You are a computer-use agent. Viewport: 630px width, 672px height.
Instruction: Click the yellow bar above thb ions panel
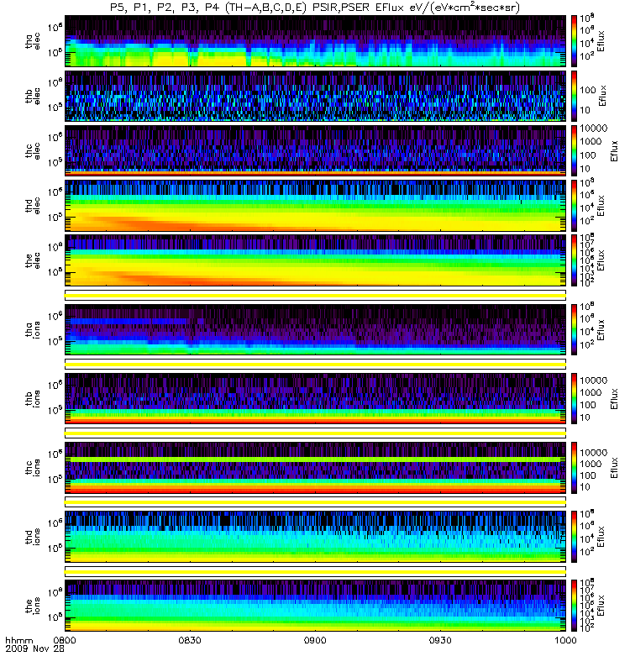point(316,365)
